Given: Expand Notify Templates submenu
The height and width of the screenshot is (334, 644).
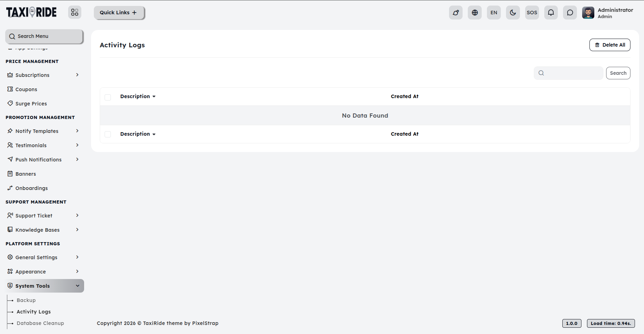Looking at the screenshot, I should (x=44, y=131).
